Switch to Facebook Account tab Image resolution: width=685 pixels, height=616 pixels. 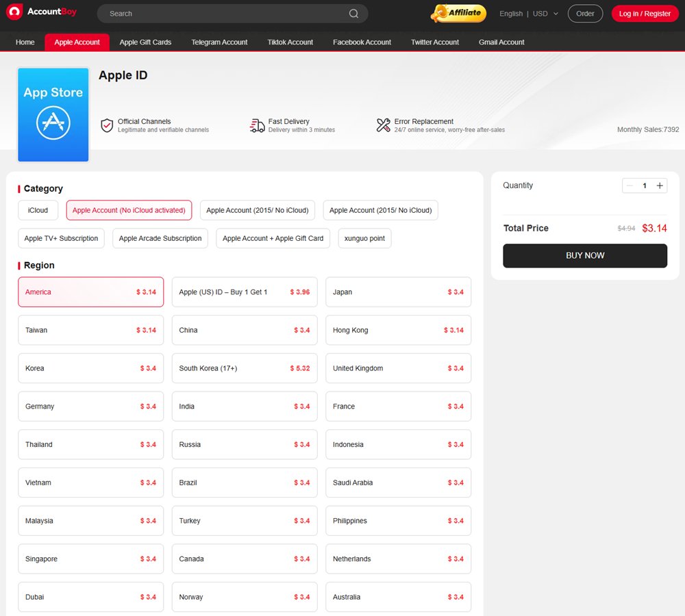[362, 42]
